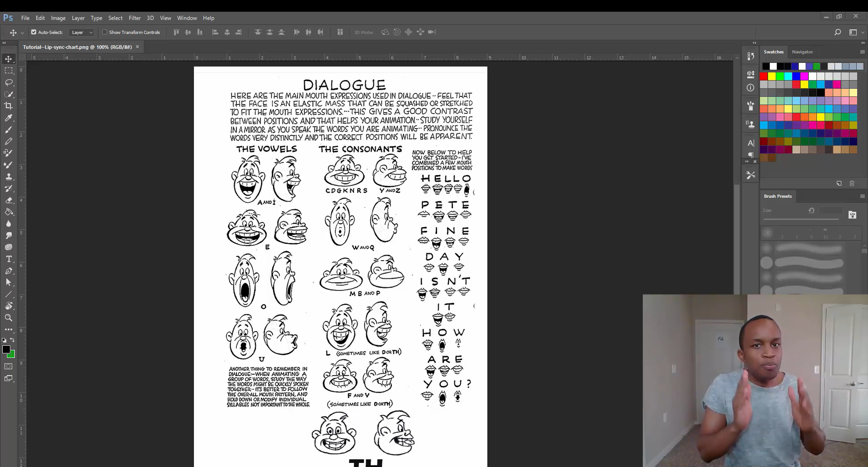This screenshot has height=467, width=868.
Task: Select the Crop tool
Action: tap(9, 106)
